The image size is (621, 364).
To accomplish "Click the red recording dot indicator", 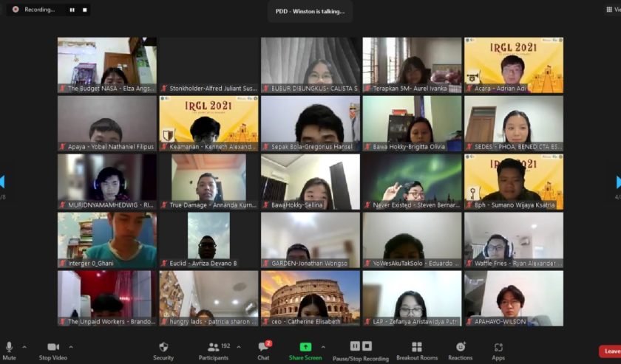I will [x=16, y=10].
